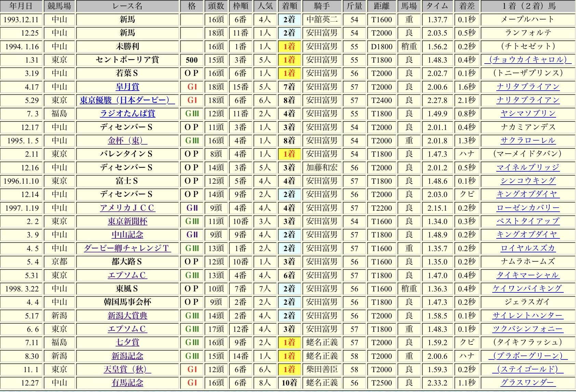Open the （チョウカイキャロル） horse link
Viewport: 576px width, 392px height.
point(527,60)
